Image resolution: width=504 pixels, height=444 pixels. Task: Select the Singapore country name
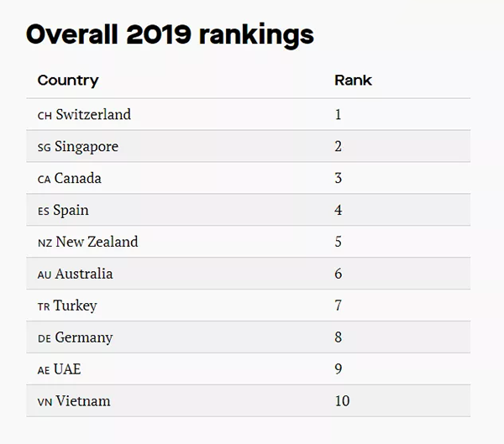(87, 146)
